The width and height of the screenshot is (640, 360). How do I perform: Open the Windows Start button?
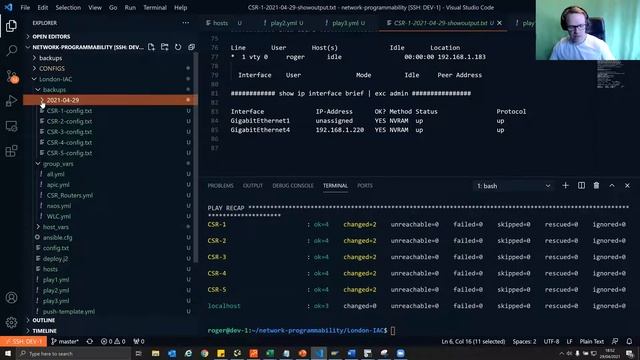[8, 353]
